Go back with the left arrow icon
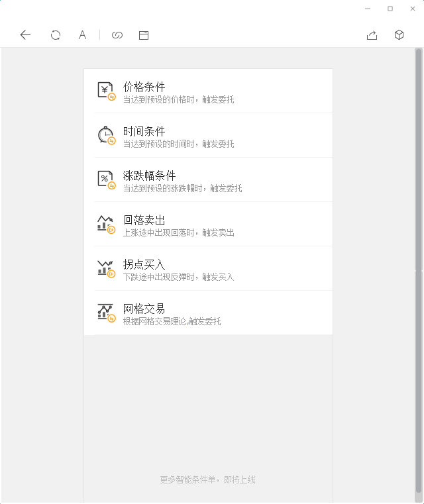 pyautogui.click(x=25, y=34)
